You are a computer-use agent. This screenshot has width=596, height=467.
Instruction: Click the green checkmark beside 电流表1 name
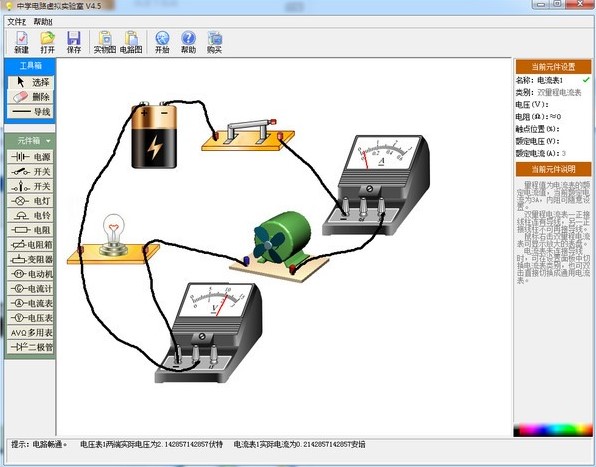tap(586, 80)
